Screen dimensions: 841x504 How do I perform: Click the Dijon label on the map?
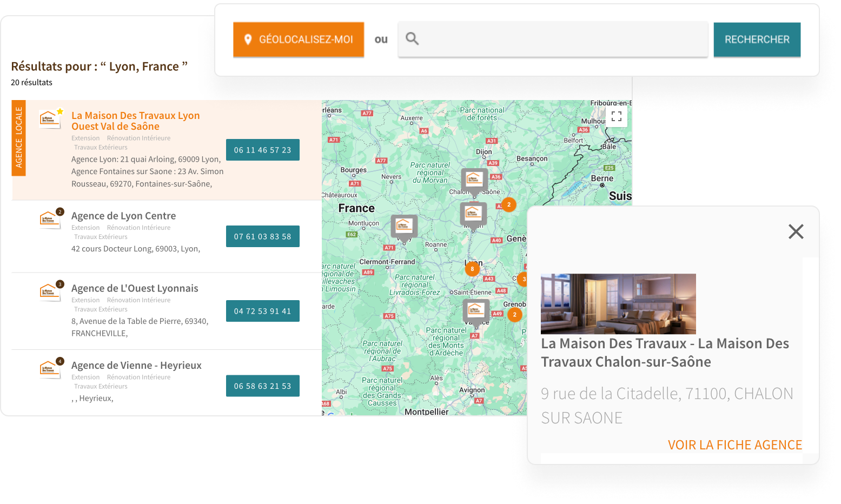tap(484, 152)
